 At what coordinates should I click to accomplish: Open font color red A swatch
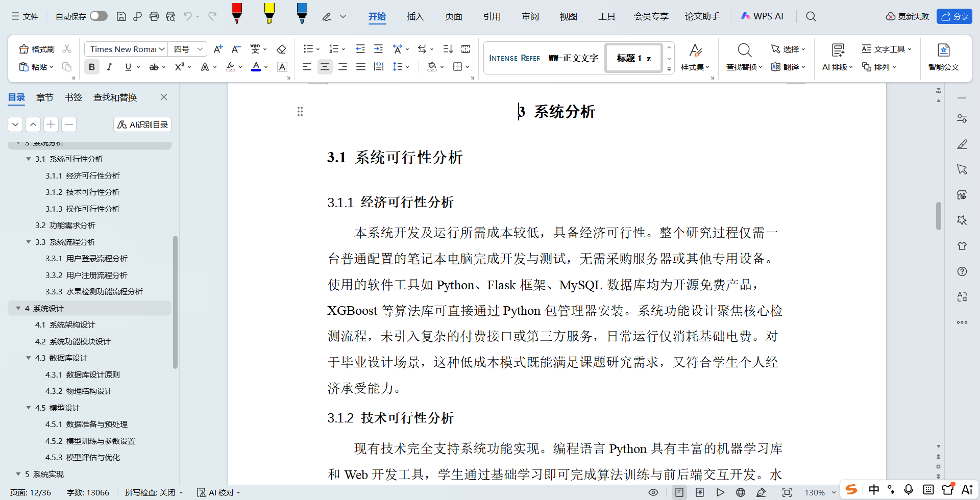point(256,67)
